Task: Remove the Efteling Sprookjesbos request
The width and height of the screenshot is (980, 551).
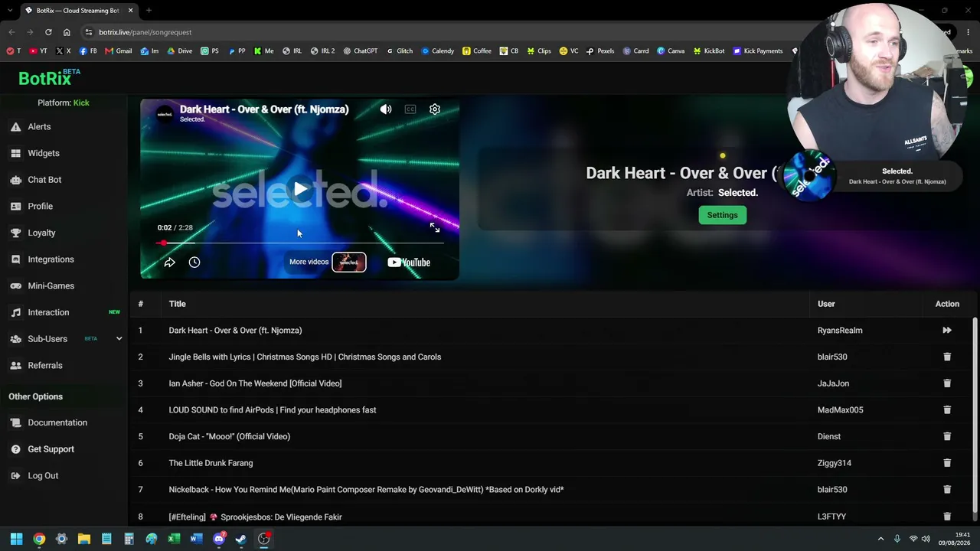Action: pyautogui.click(x=947, y=517)
